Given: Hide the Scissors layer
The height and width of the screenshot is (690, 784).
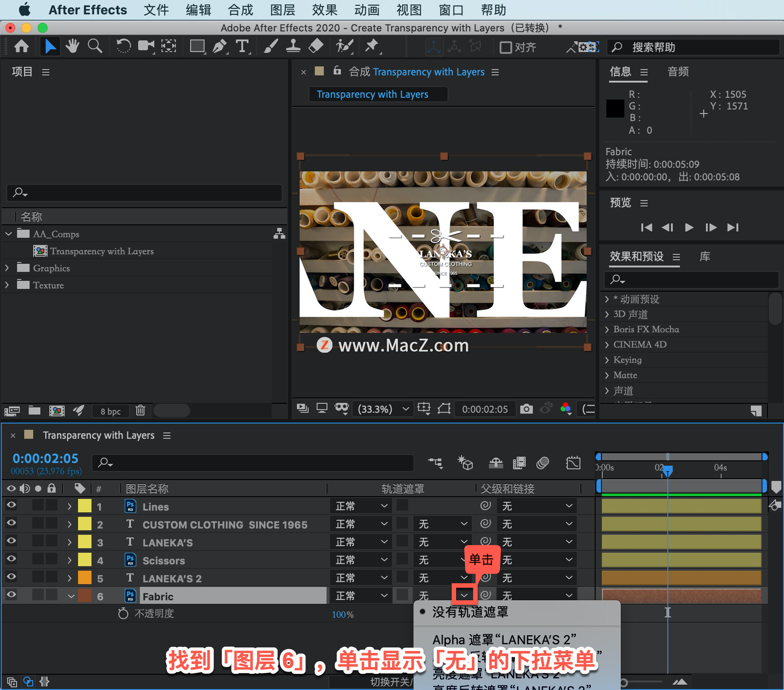Looking at the screenshot, I should (x=12, y=559).
